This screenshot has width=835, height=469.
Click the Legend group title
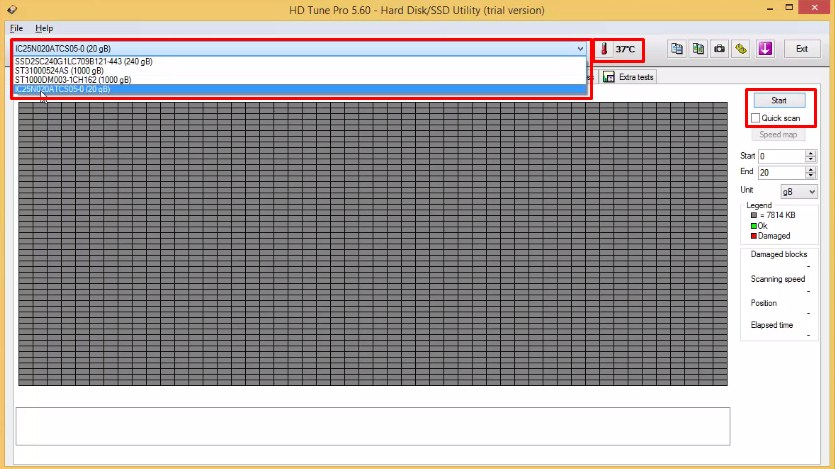[759, 205]
